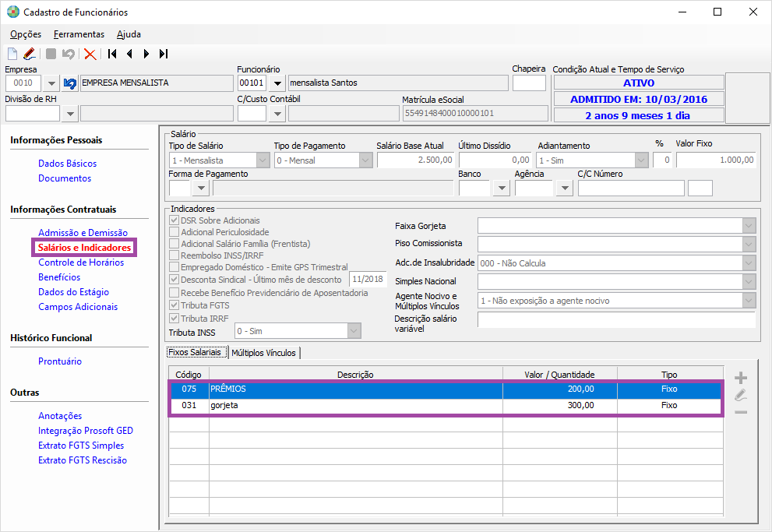Click the grayed save (stop) icon
This screenshot has height=532, width=772.
point(51,54)
